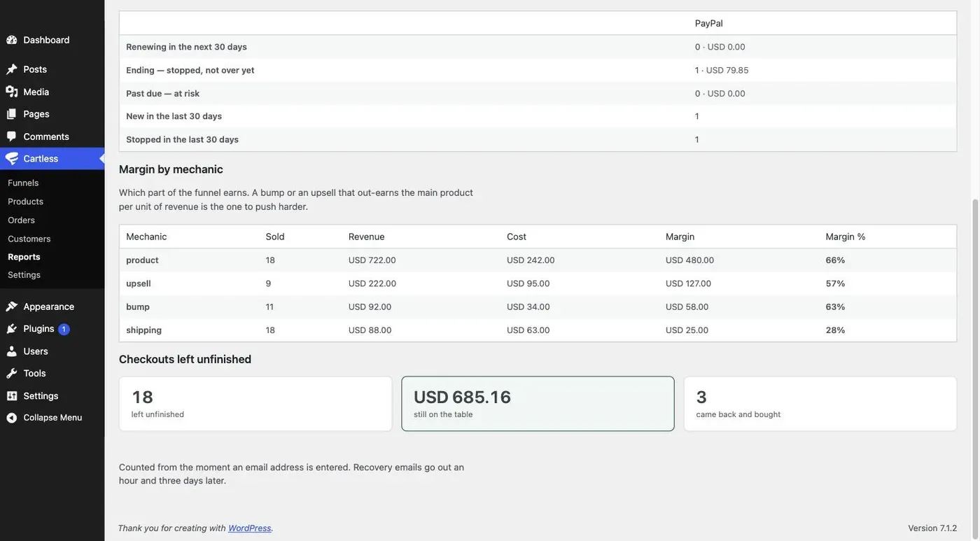Click the 'upsell' mechanic row label
Screen dimensions: 980x541
139,283
